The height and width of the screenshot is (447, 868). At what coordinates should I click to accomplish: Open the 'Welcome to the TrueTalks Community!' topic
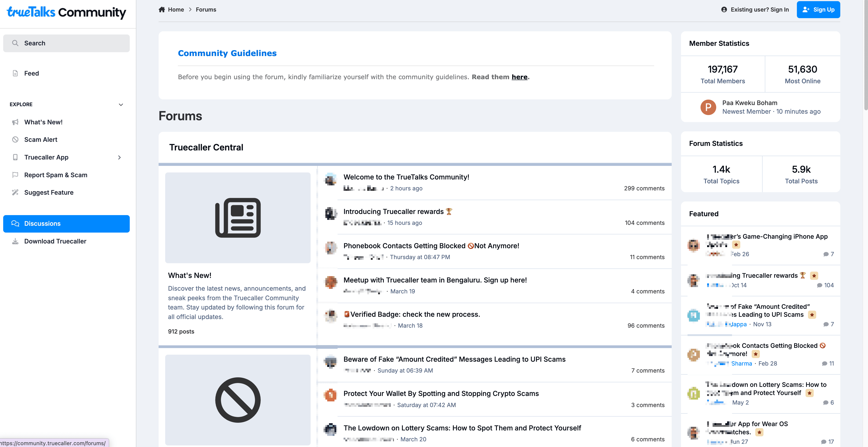tap(406, 177)
